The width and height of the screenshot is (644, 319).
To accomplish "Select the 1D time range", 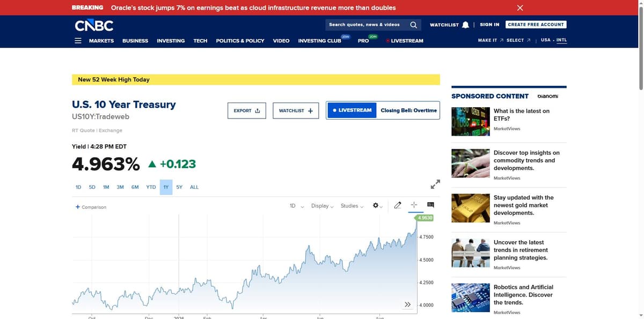I will coord(78,187).
